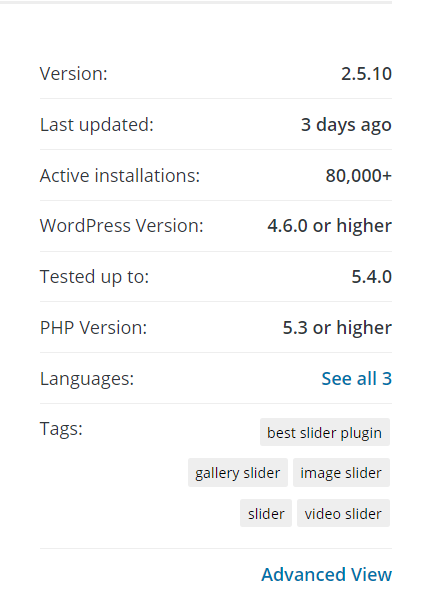This screenshot has height=600, width=428.
Task: Click the Active installations: label
Action: click(x=120, y=176)
